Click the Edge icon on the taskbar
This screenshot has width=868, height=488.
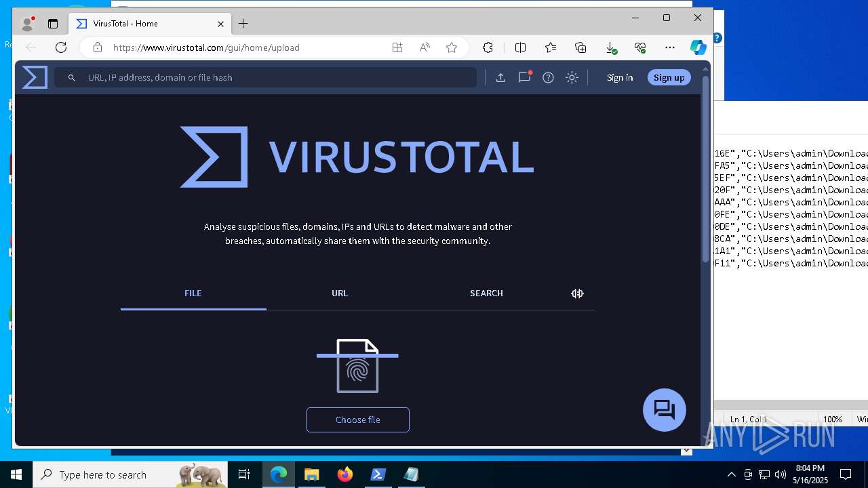(x=279, y=474)
